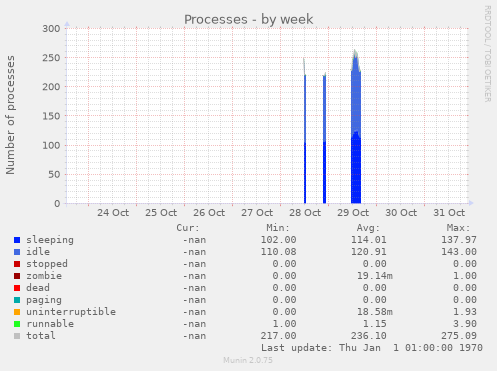Click the idle legend color swatch
This screenshot has height=371, width=497.
pos(17,252)
